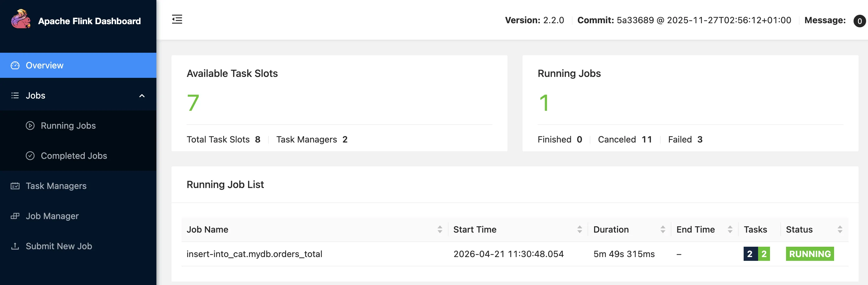The height and width of the screenshot is (285, 868).
Task: Collapse the sidebar using the collapse icon
Action: tap(177, 19)
